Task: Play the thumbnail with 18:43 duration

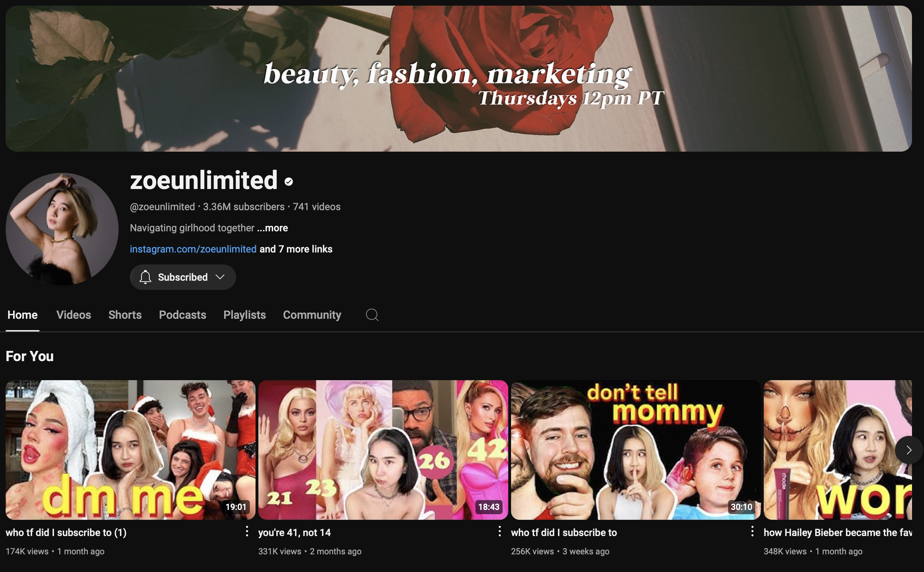Action: point(383,450)
